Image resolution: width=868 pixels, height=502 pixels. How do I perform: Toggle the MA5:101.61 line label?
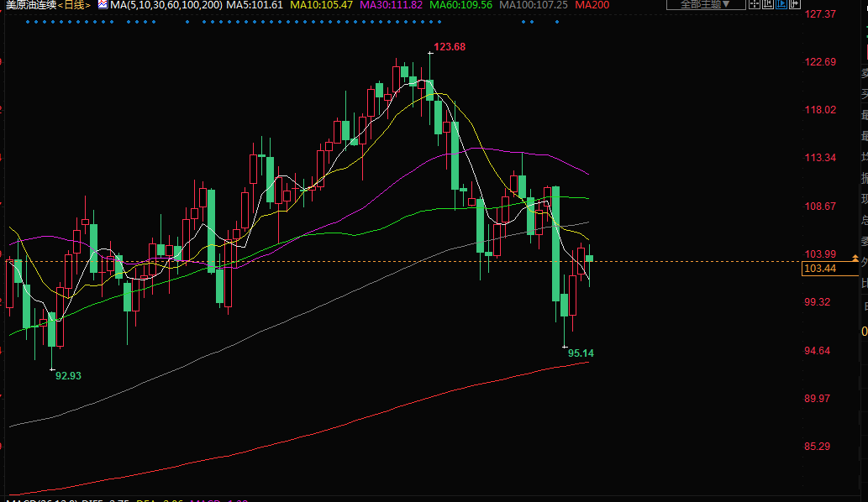(x=255, y=5)
